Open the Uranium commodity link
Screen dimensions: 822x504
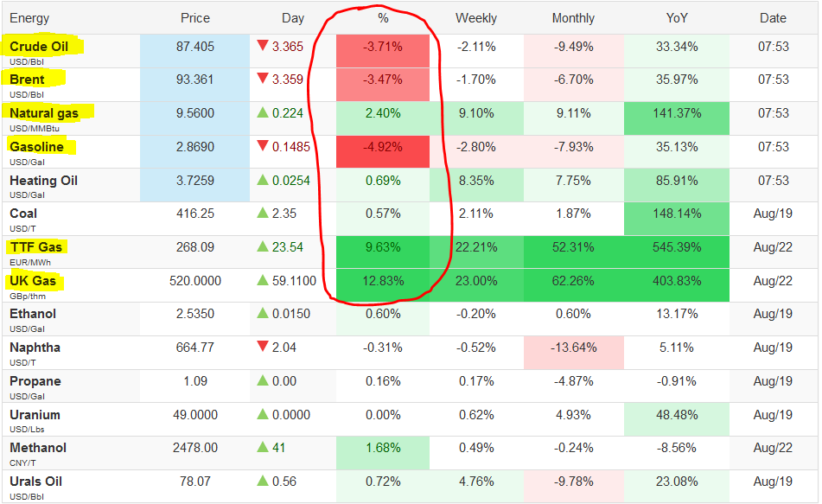coord(35,415)
